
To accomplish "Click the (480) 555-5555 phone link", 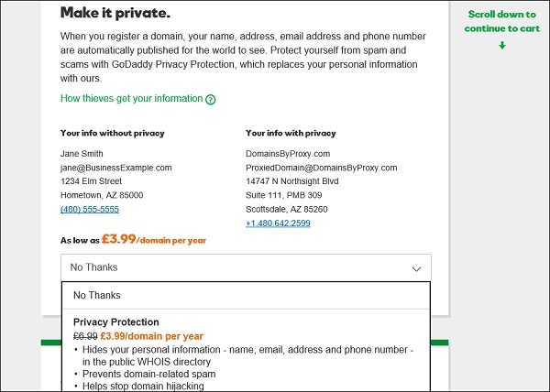I will pos(90,209).
